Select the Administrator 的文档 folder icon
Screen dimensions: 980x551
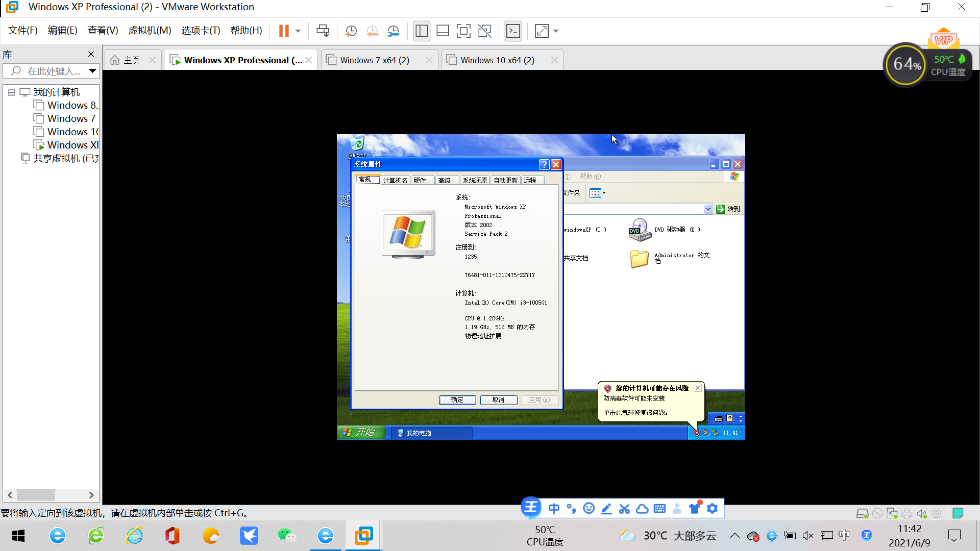pos(639,259)
